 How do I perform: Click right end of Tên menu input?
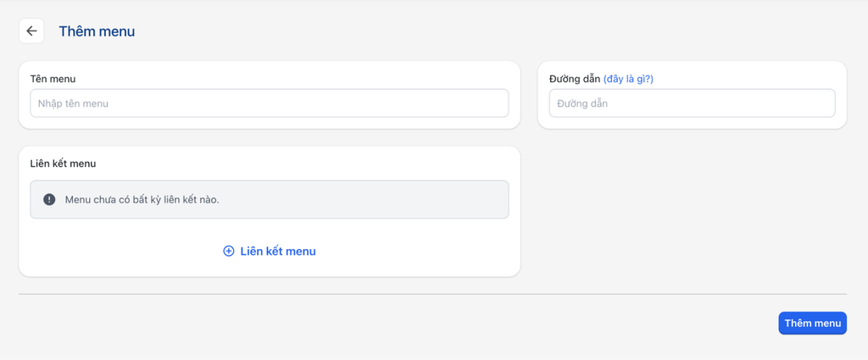tap(492, 103)
